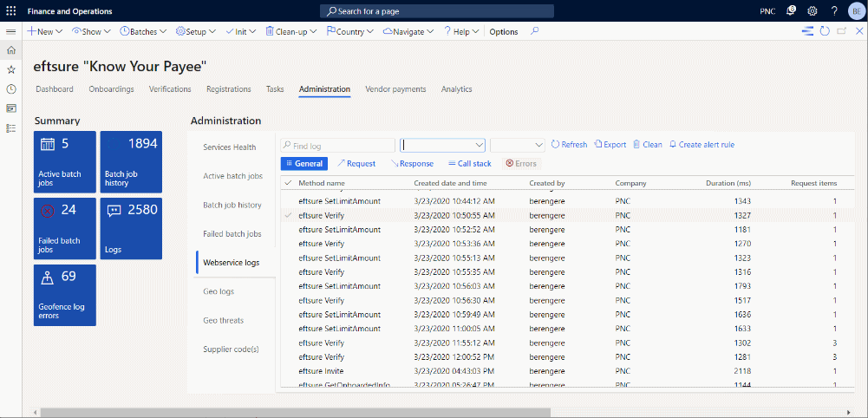Viewport: 868px width, 418px height.
Task: Click Create alert rule
Action: coord(702,145)
